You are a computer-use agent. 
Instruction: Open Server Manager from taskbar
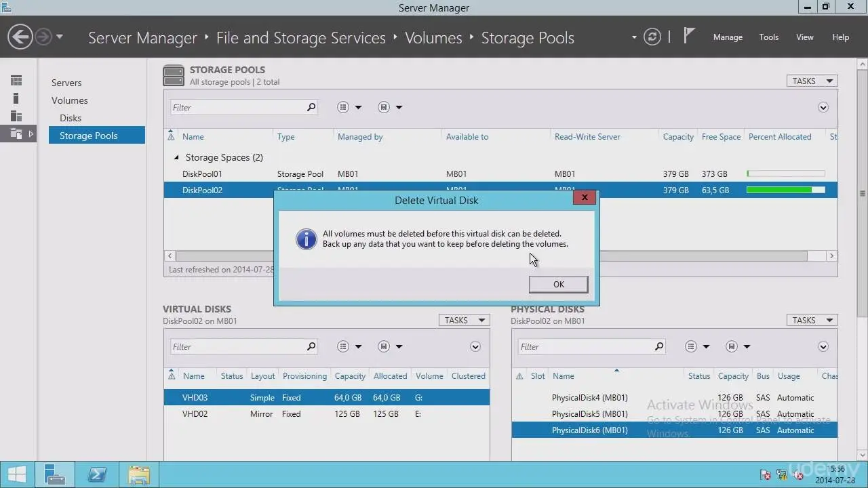[54, 474]
